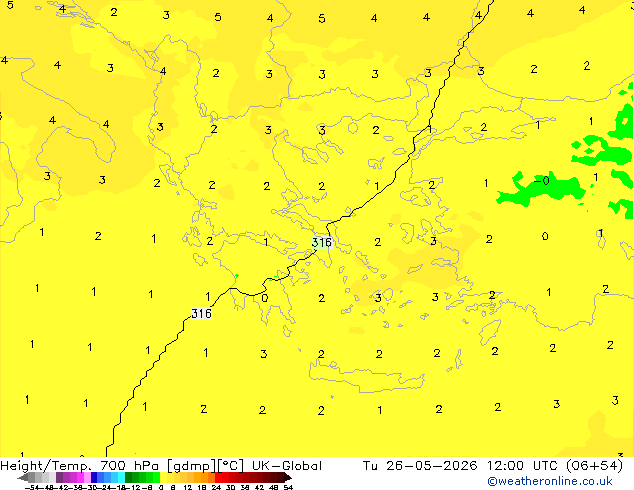This screenshot has width=634, height=490.
Task: Select the yellow swatch at 0 in legend
Action: 163,477
